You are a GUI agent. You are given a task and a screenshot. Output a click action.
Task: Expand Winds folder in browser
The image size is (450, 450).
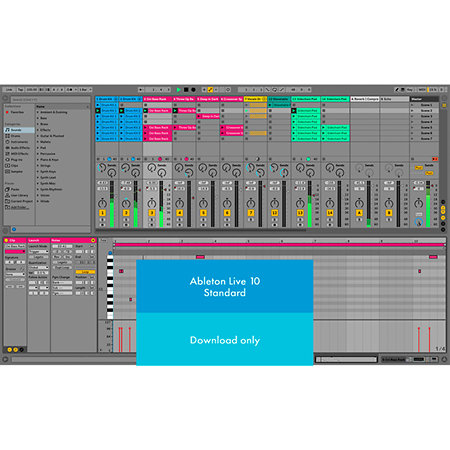pos(38,201)
